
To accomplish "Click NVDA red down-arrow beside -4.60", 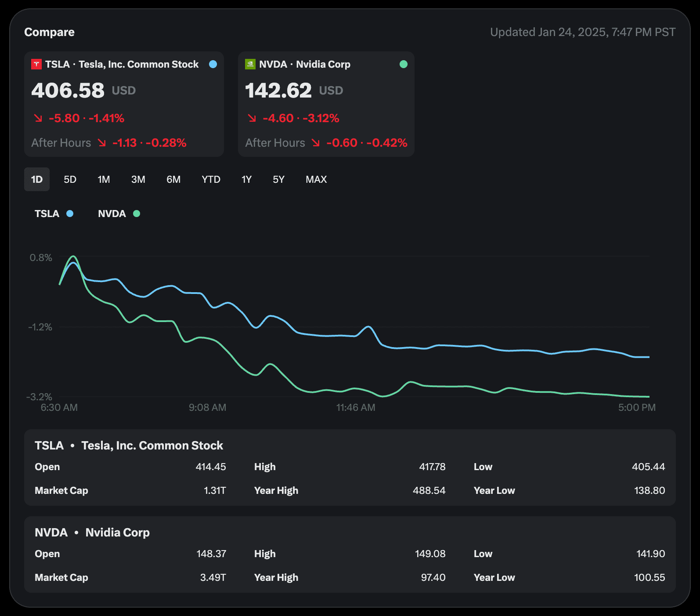I will 252,118.
